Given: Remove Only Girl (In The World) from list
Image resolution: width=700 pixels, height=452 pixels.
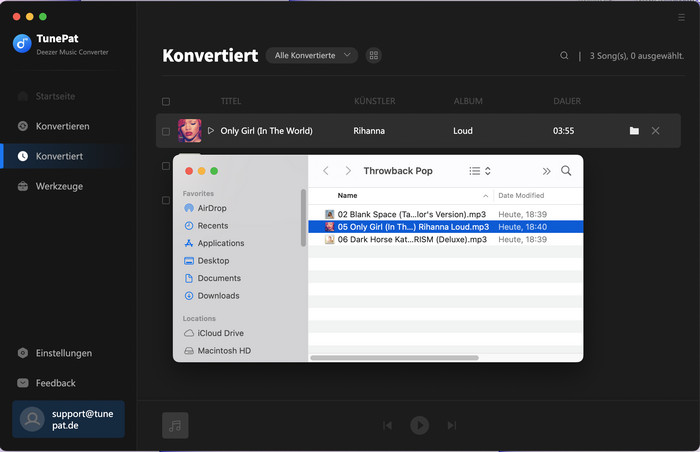Looking at the screenshot, I should coord(655,131).
